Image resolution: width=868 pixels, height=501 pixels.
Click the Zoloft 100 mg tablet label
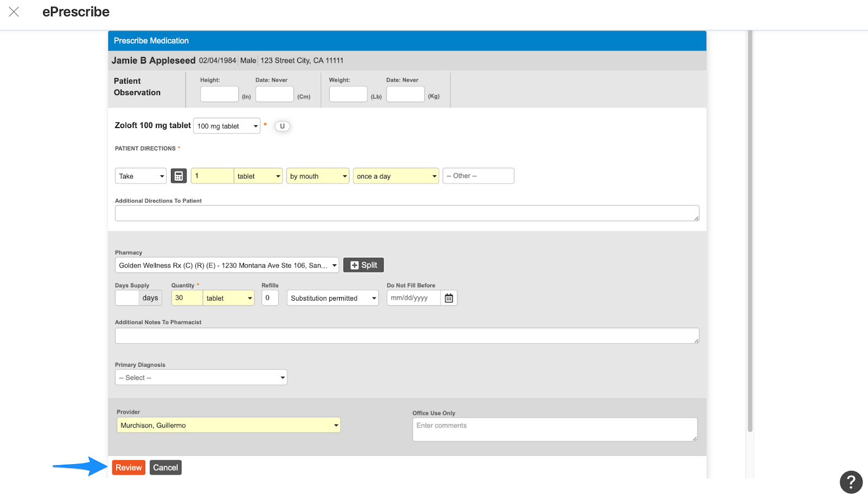click(153, 125)
